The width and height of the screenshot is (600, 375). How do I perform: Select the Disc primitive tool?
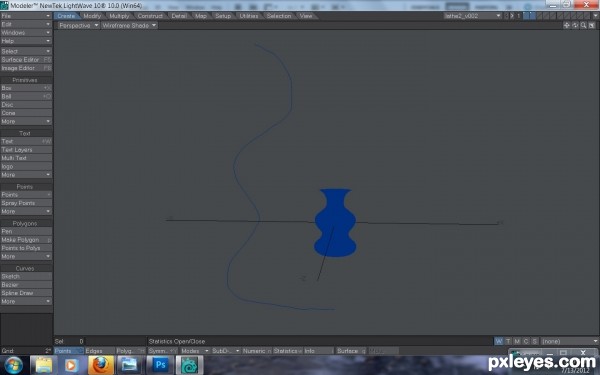(26, 104)
